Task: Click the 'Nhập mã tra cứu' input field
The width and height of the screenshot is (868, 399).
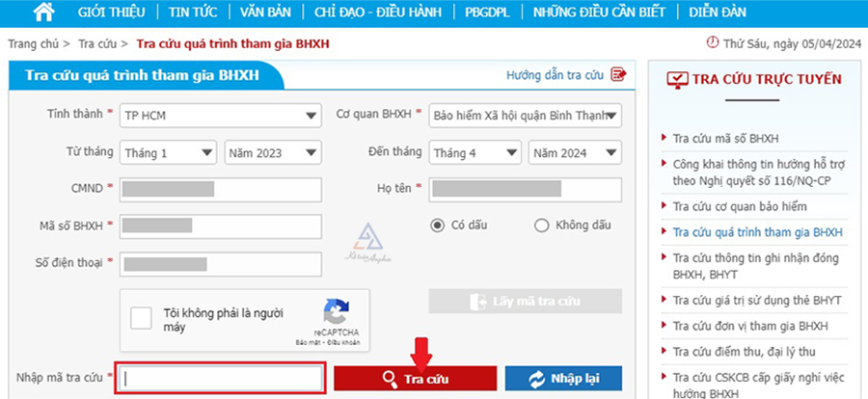Action: pos(219,379)
